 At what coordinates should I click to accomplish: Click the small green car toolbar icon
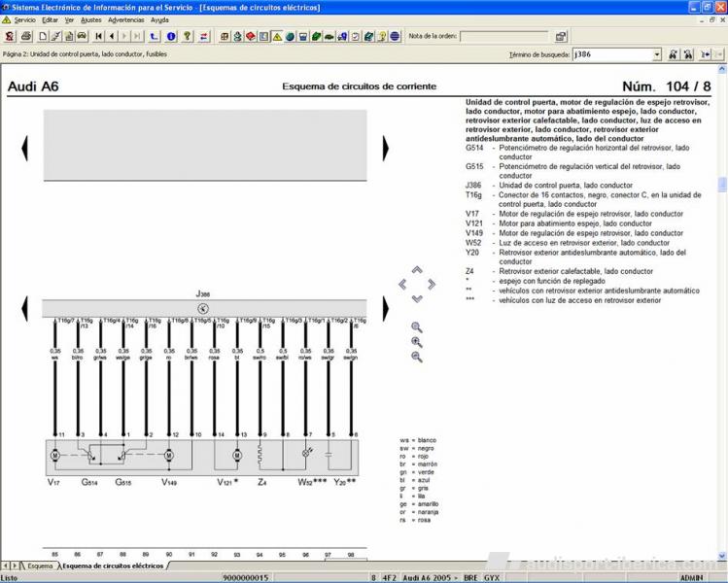(x=329, y=36)
